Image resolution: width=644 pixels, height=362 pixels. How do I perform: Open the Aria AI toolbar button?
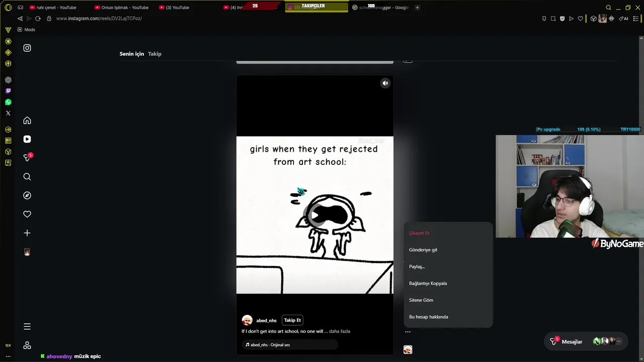click(623, 19)
